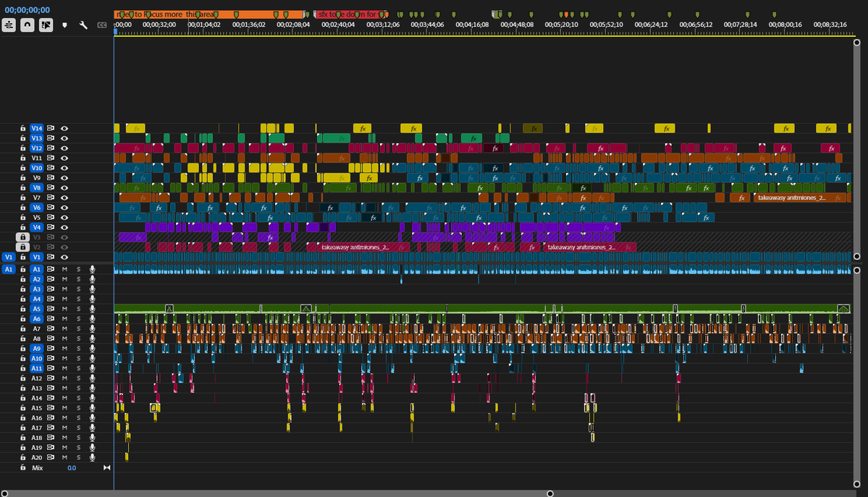
Task: Lock the Mix track
Action: click(22, 467)
